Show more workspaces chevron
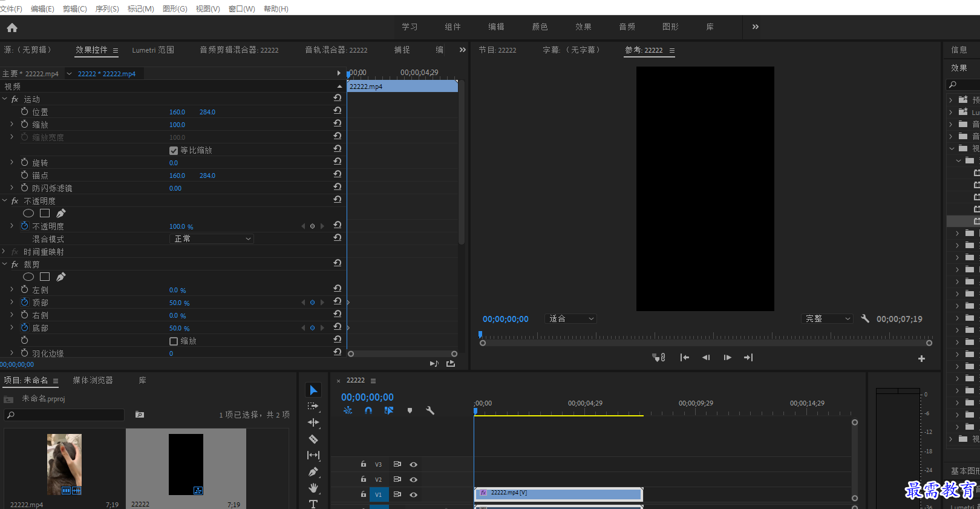The height and width of the screenshot is (509, 980). coord(756,27)
